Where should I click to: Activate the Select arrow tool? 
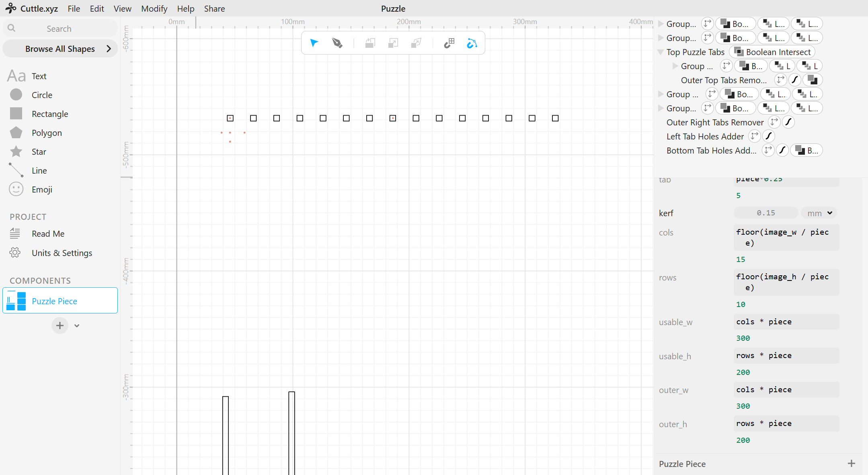click(314, 43)
